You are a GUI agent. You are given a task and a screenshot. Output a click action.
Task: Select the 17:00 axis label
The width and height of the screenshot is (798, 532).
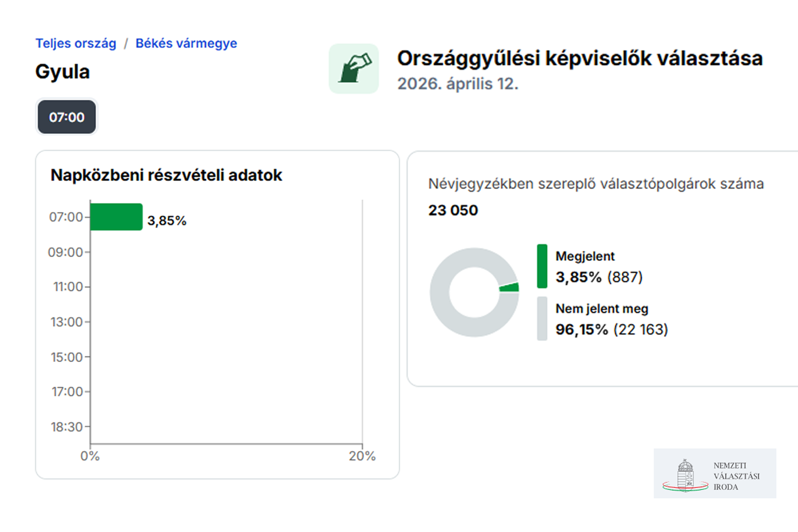pos(67,392)
